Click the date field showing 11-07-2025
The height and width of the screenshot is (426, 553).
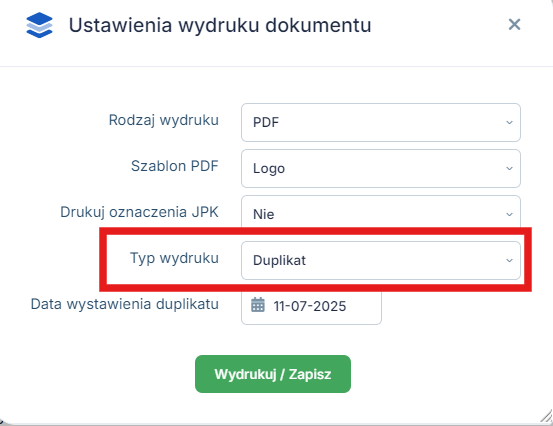point(311,306)
